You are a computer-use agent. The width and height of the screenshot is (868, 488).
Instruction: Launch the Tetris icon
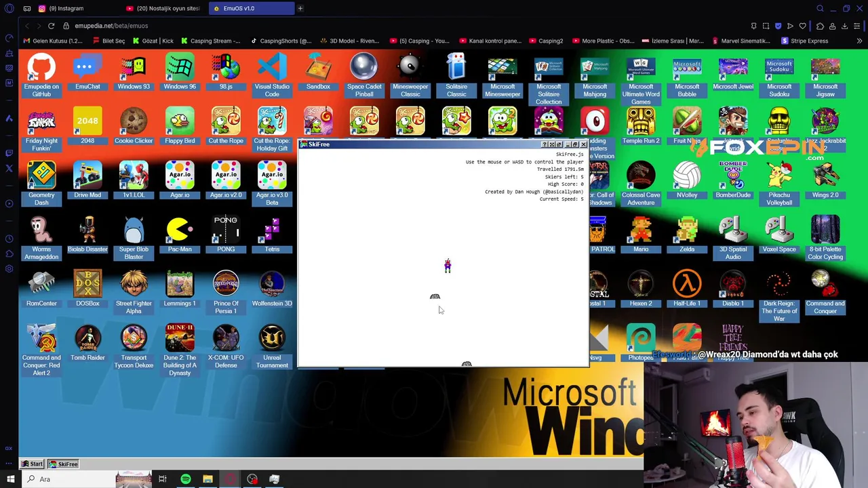coord(272,235)
